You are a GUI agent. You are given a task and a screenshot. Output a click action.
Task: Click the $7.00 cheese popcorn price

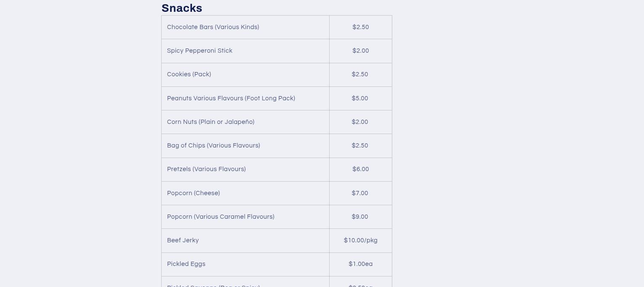click(x=360, y=193)
